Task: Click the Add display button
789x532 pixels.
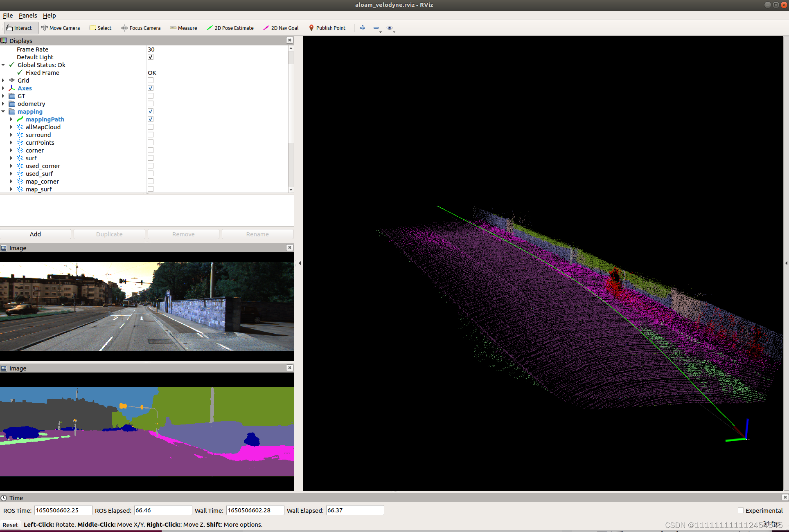Action: pos(35,234)
